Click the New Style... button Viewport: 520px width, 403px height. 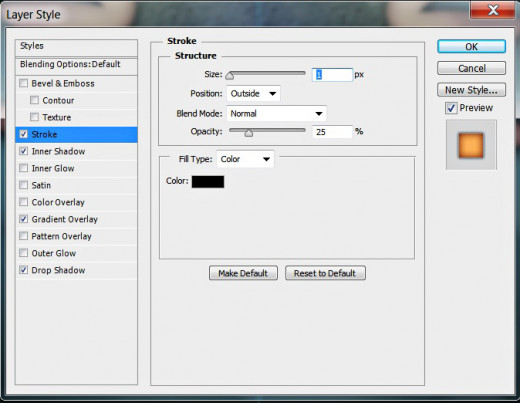[471, 90]
